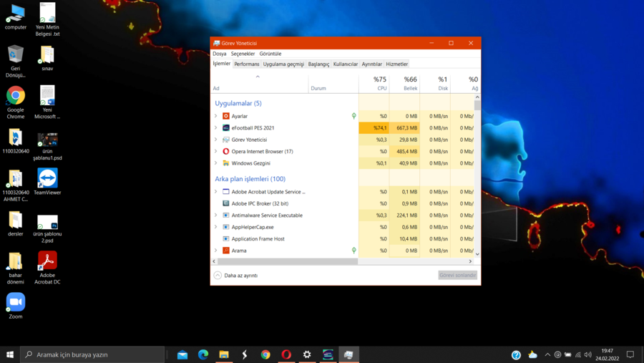Expand Opera Internet Browser (17) processes

click(x=215, y=151)
